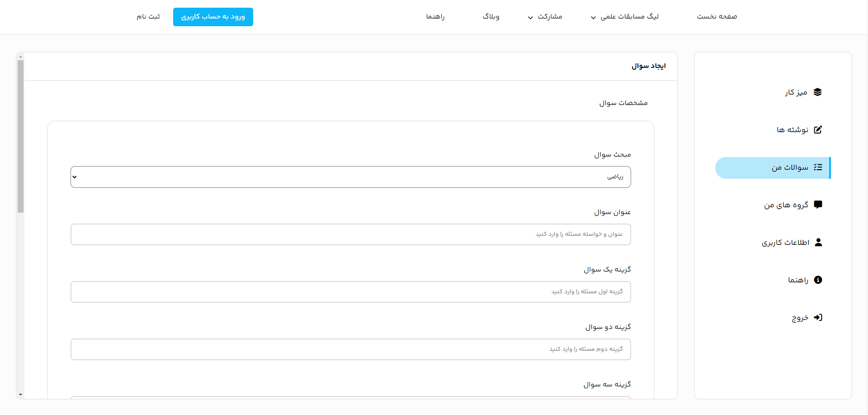Viewport: 868px width, 415px height.
Task: Click inside the عنوان سوال text field
Action: pos(351,234)
